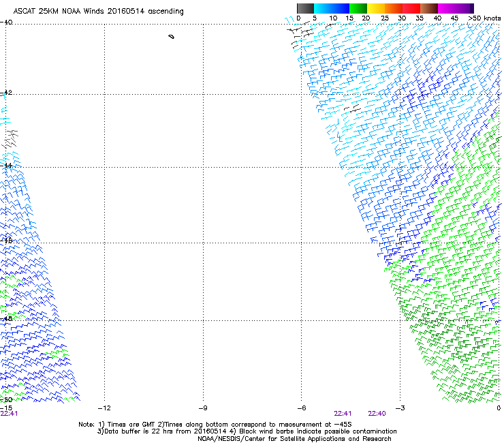Select the orange 25-30 knots legend swatch
This screenshot has height=443, width=504.
394,8
